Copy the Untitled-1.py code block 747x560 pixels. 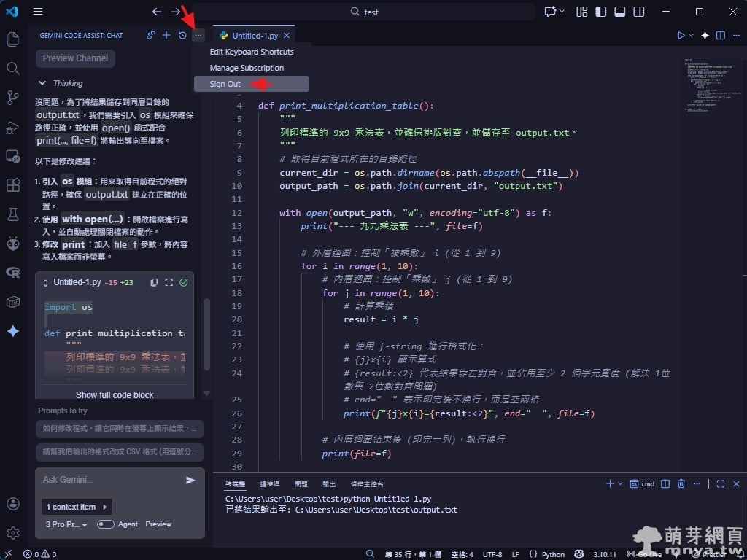pyautogui.click(x=154, y=282)
